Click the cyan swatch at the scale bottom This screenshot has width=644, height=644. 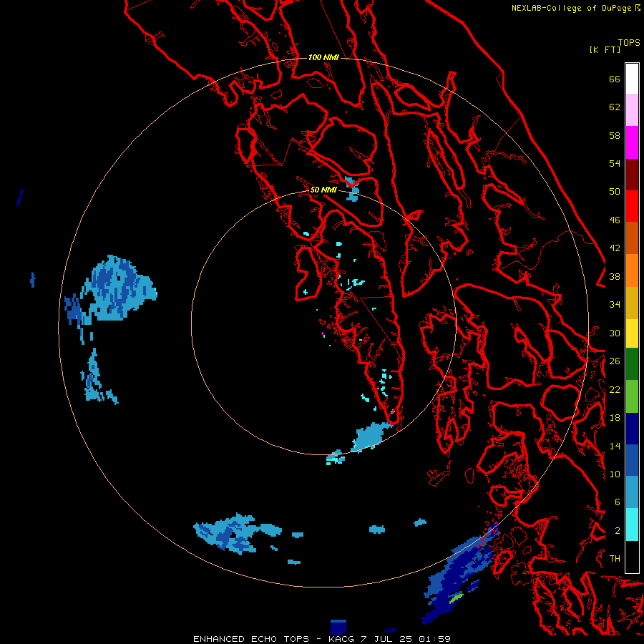(x=632, y=525)
